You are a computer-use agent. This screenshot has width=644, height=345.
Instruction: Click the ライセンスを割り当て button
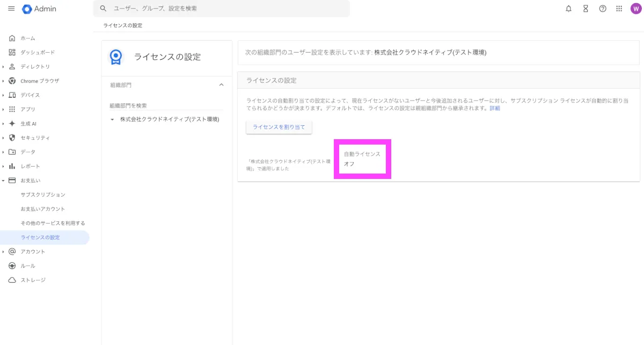pyautogui.click(x=279, y=127)
